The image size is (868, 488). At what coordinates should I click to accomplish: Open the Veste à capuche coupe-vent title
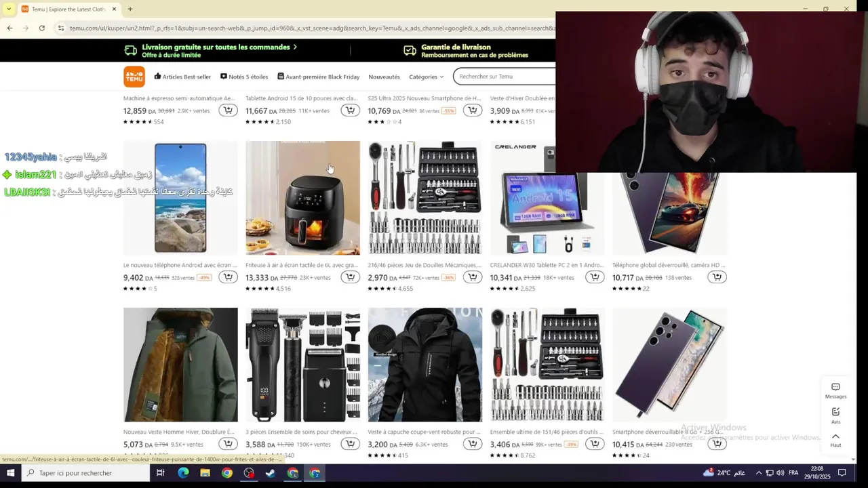pyautogui.click(x=424, y=432)
